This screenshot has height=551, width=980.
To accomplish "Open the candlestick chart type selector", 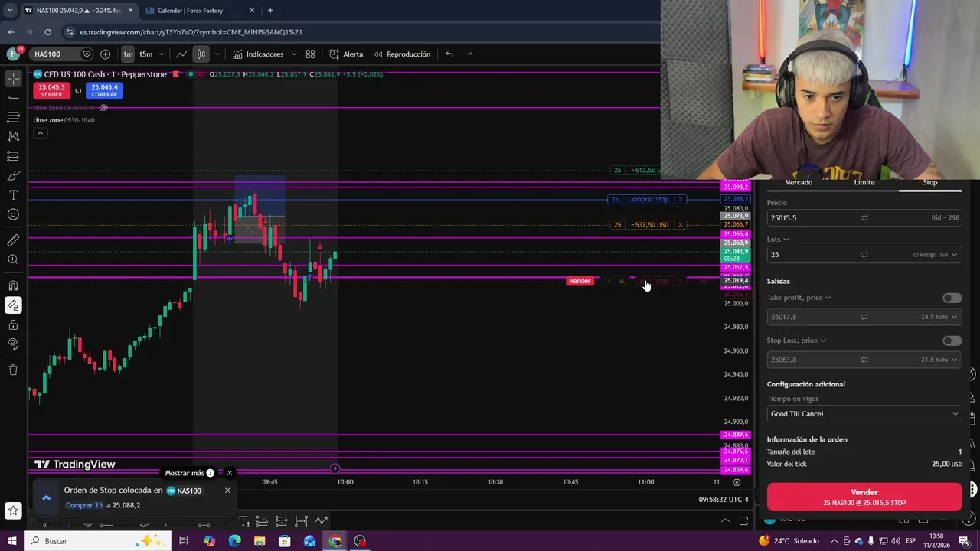I will [201, 54].
